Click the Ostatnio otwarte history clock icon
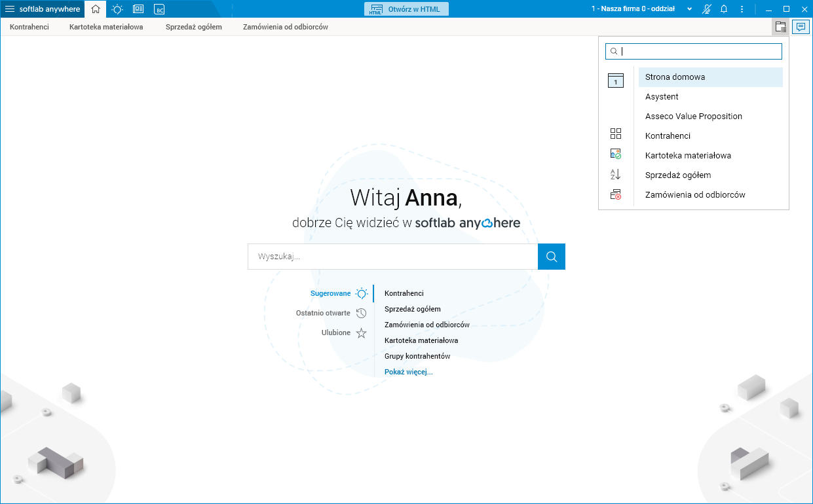 point(361,314)
